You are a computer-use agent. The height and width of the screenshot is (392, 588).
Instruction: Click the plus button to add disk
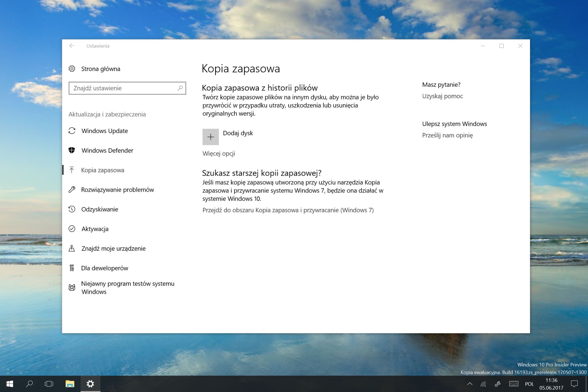[x=211, y=137]
